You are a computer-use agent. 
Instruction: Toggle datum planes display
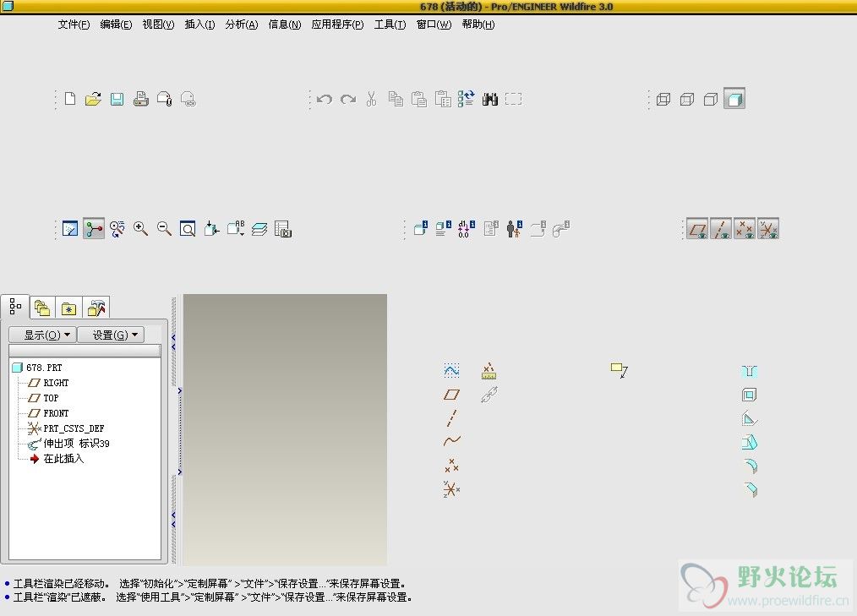pyautogui.click(x=697, y=228)
